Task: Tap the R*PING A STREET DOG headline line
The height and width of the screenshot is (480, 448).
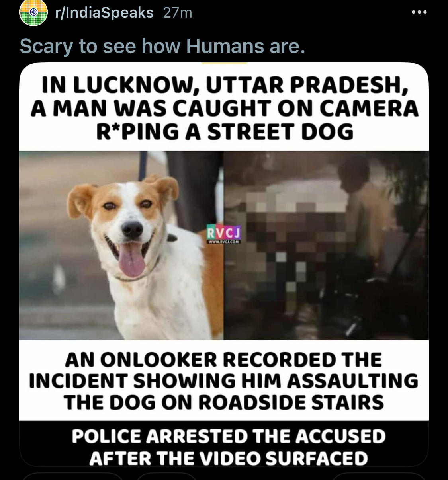Action: [225, 131]
